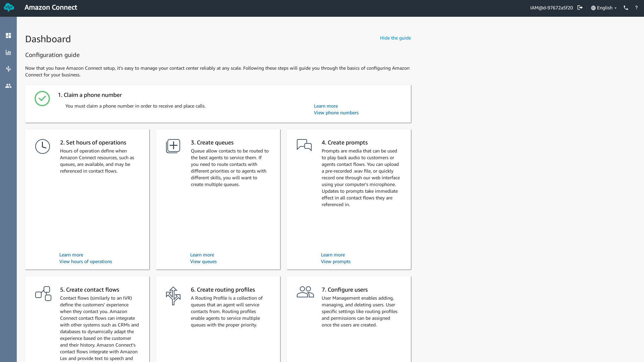This screenshot has width=644, height=362.
Task: Open Learn more under Create queues
Action: click(x=202, y=255)
